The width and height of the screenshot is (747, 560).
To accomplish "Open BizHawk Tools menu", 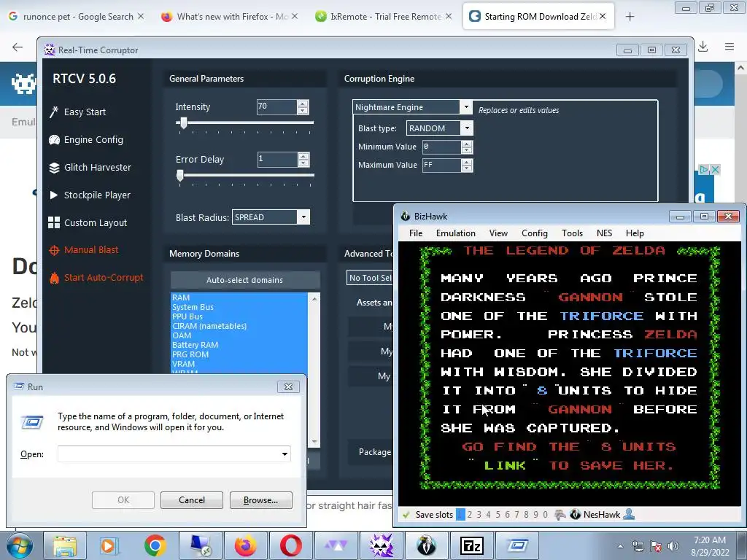I will (x=572, y=233).
